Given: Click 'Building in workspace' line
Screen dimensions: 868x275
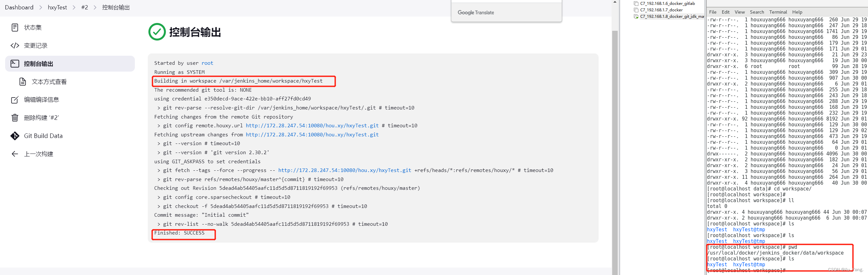Looking at the screenshot, I should point(238,81).
